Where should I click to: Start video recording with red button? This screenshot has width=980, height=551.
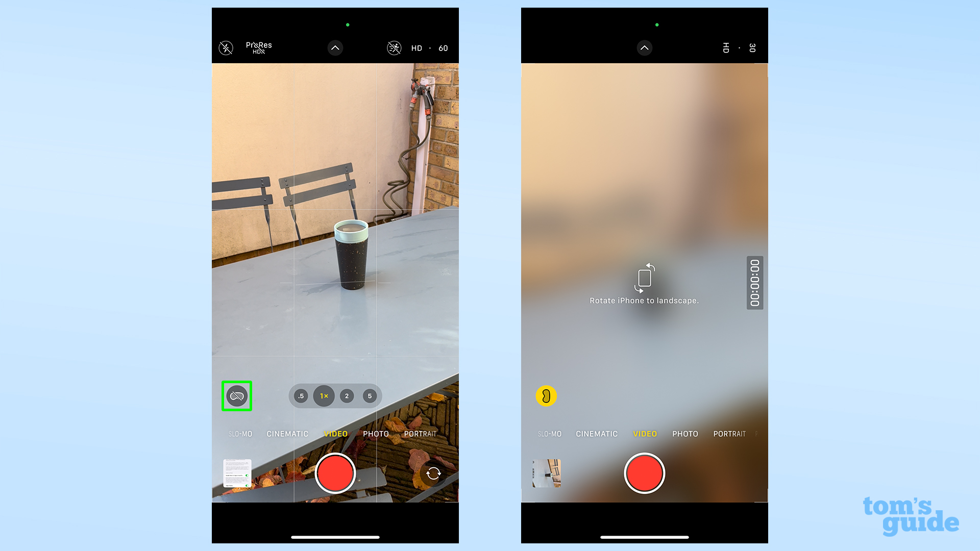(x=335, y=473)
